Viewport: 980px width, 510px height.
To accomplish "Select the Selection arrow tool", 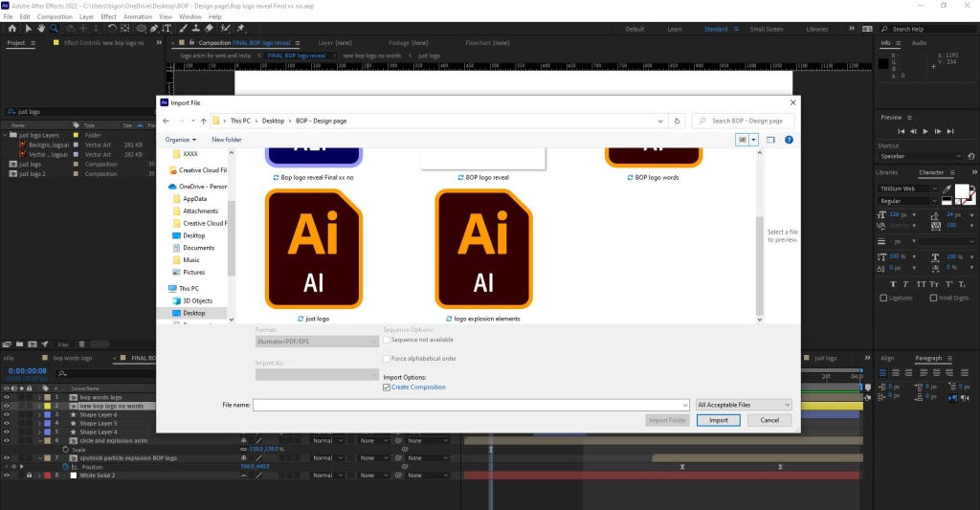I will click(28, 28).
